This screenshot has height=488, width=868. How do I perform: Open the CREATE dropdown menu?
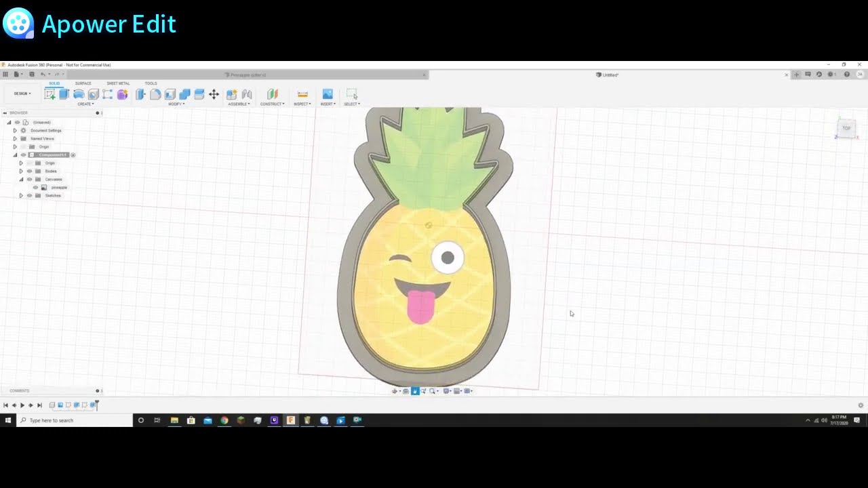tap(85, 104)
